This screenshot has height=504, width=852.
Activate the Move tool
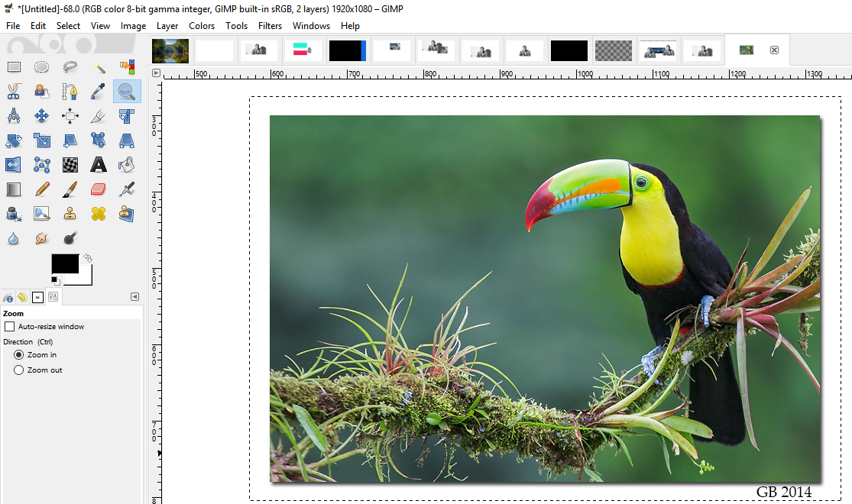pyautogui.click(x=42, y=117)
